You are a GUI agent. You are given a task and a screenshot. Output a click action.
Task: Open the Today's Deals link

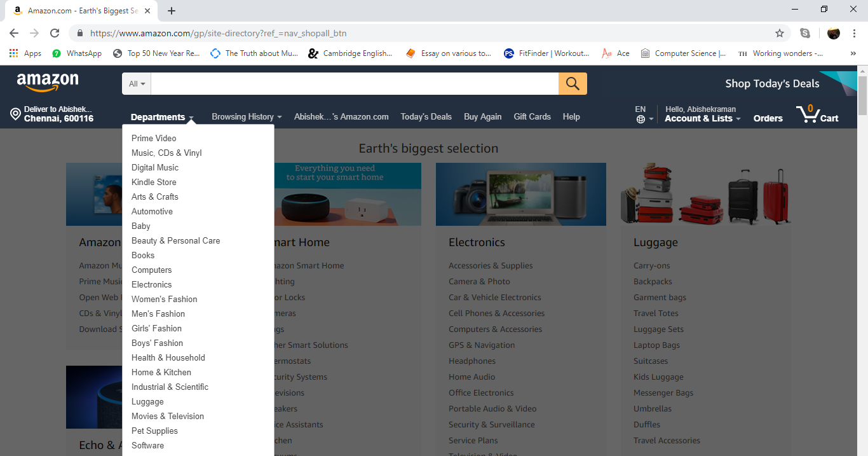coord(426,117)
